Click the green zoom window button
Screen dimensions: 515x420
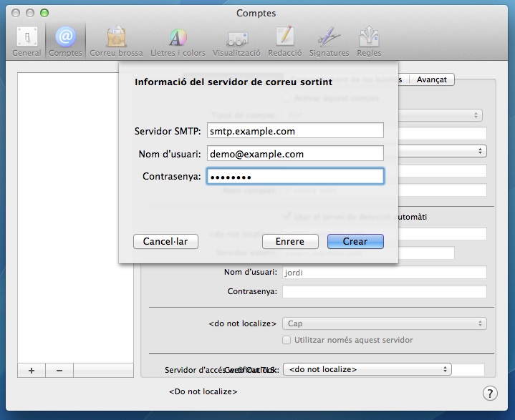pos(44,13)
